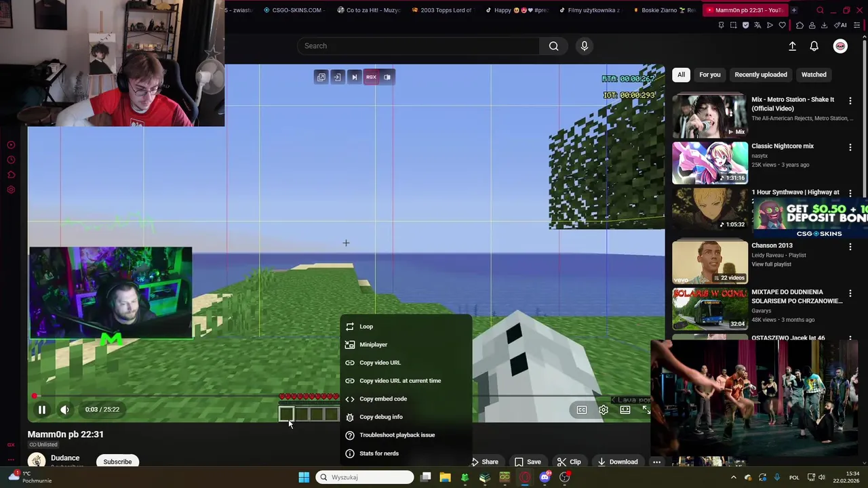Select the Watched chip
Viewport: 868px width, 488px height.
(x=814, y=75)
